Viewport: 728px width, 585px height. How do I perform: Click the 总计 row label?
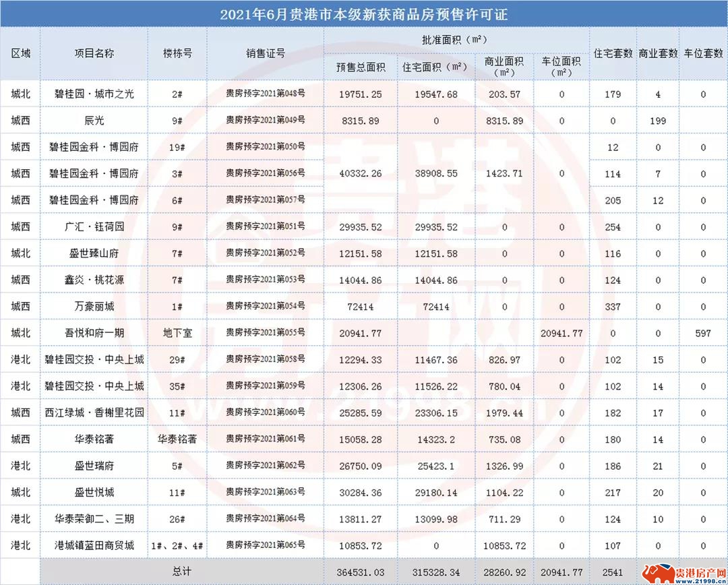point(181,572)
